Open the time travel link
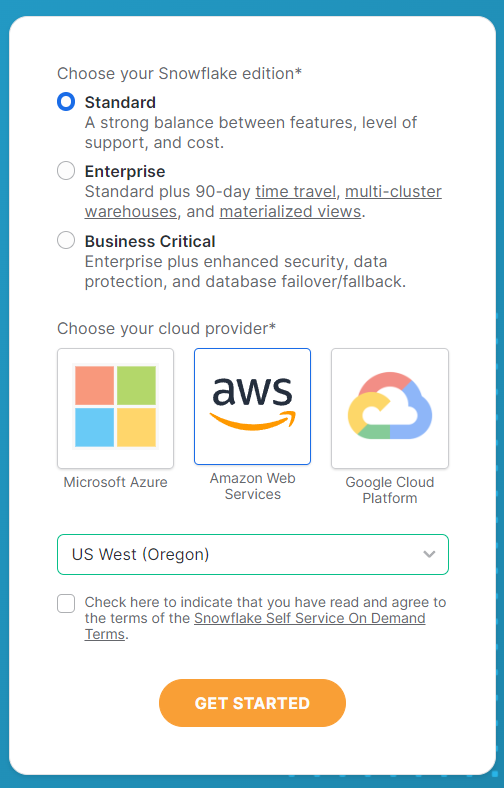Screen dimensions: 504x788 click(295, 191)
